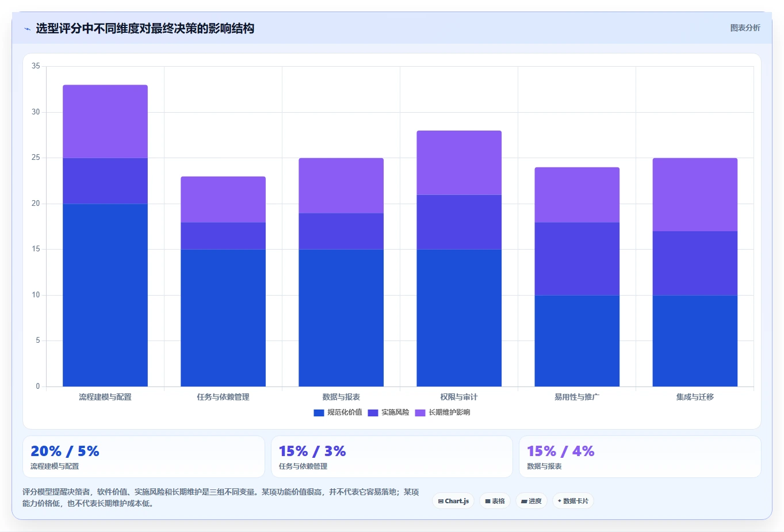The width and height of the screenshot is (784, 532).
Task: Click the 任务与依赖管理 caption in the second stat card
Action: tap(303, 466)
